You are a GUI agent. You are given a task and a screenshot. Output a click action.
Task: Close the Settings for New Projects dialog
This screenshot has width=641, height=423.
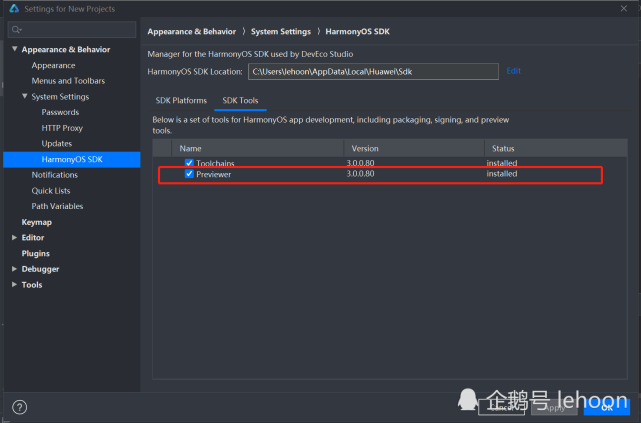click(623, 9)
